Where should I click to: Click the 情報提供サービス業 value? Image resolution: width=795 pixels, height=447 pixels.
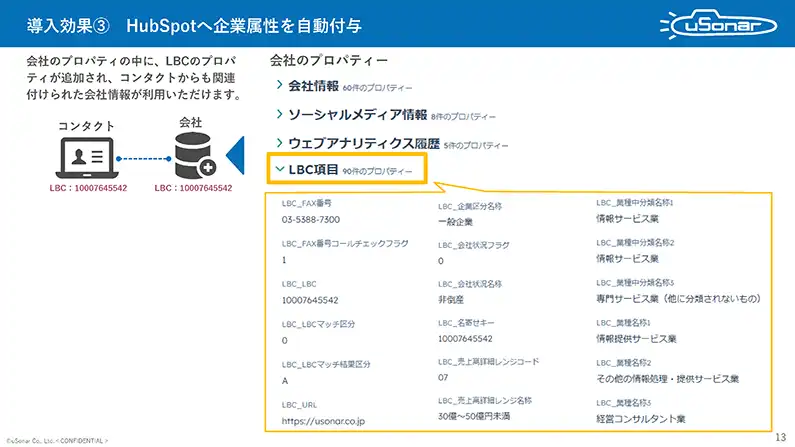[636, 339]
